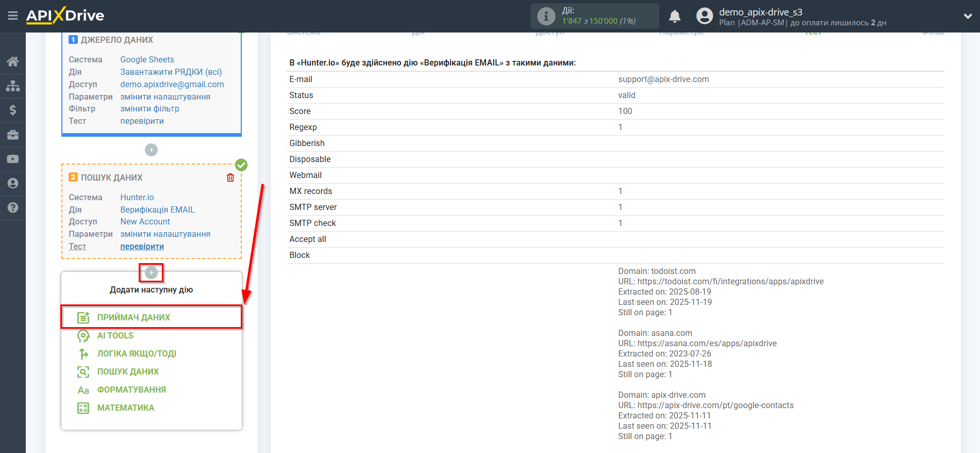Select AI TOOLS menu option
980x453 pixels.
[115, 335]
